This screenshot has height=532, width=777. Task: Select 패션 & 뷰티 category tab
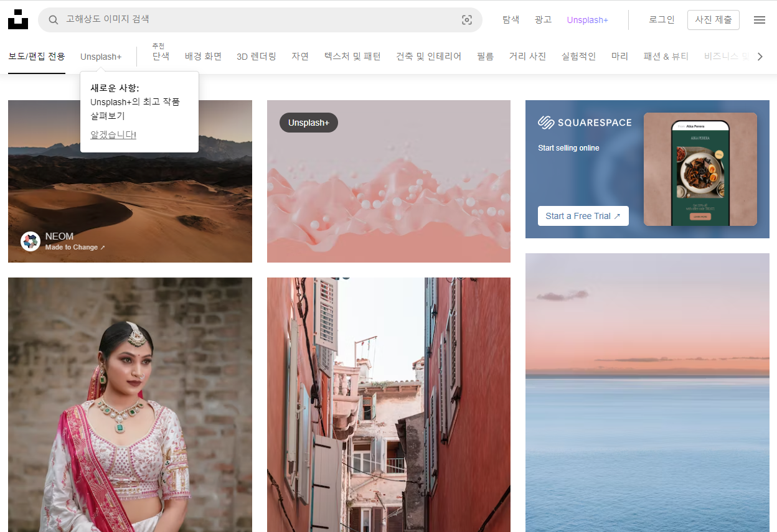coord(666,57)
